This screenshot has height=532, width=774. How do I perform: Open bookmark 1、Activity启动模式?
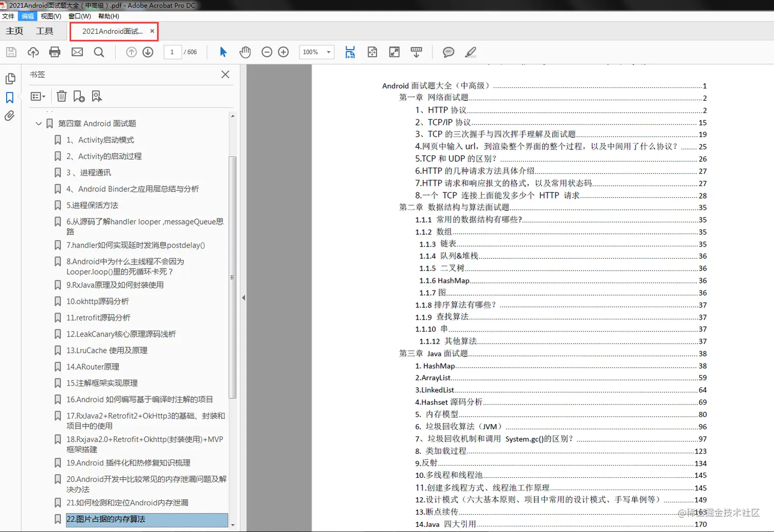[100, 140]
